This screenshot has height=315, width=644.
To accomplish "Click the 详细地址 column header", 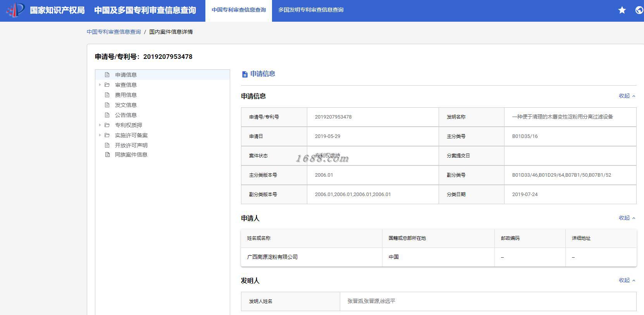I will pos(581,238).
